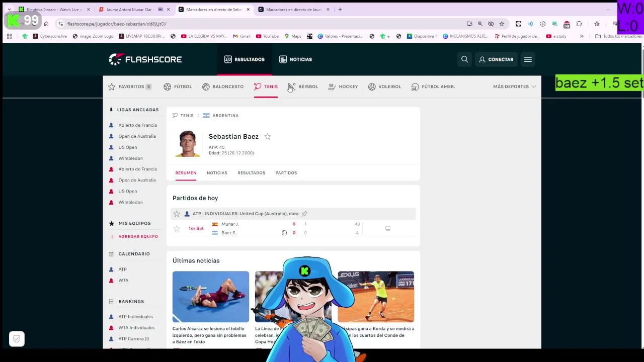
Task: Toggle favorite star on ATP United Cup header
Action: click(177, 214)
